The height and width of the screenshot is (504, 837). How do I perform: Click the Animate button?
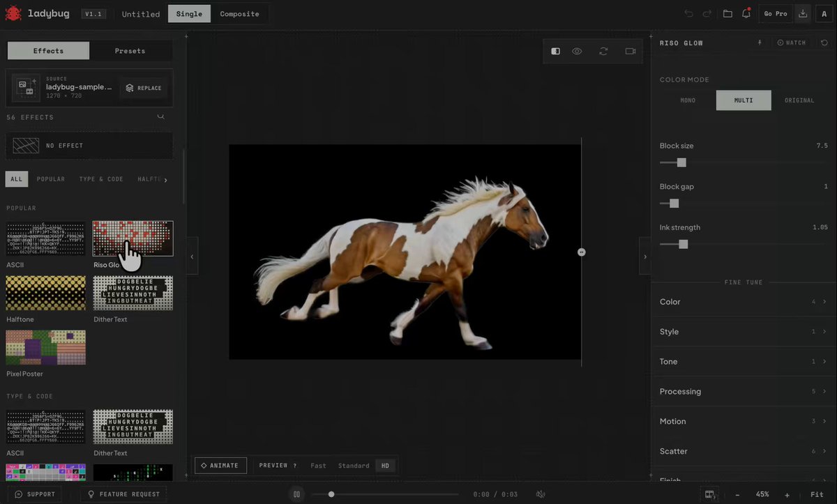(220, 466)
